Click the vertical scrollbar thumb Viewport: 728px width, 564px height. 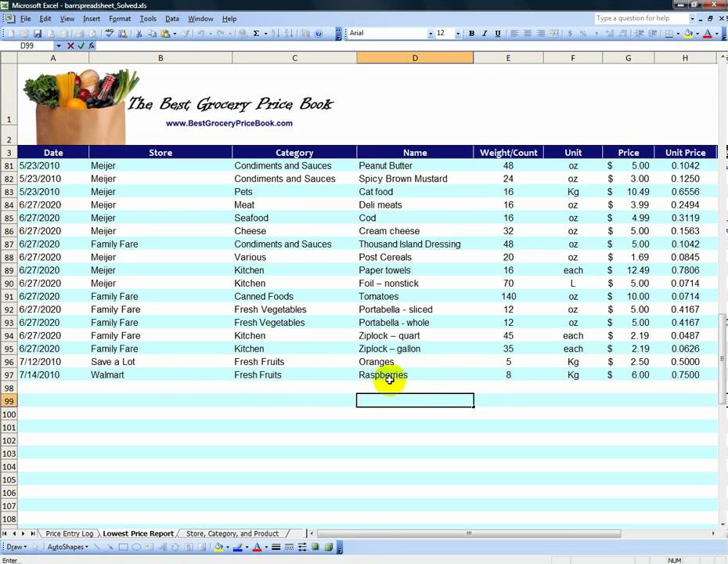click(x=722, y=359)
